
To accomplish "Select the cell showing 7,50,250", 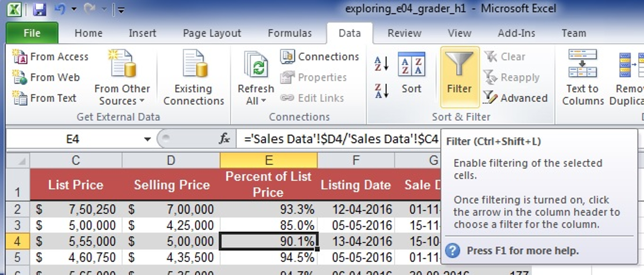I will click(76, 209).
